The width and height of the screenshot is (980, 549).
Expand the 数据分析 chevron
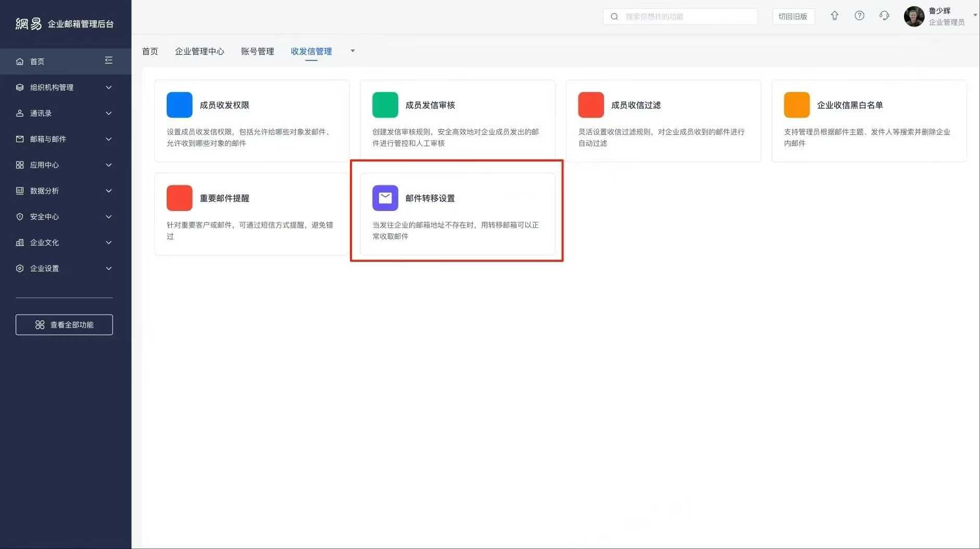[109, 191]
